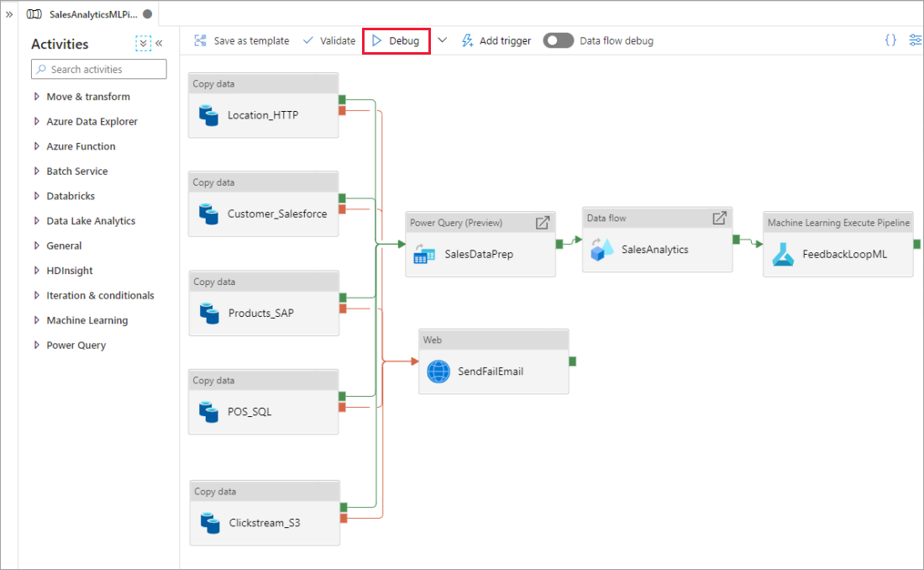Open pipeline code view with braces icon

coord(890,40)
